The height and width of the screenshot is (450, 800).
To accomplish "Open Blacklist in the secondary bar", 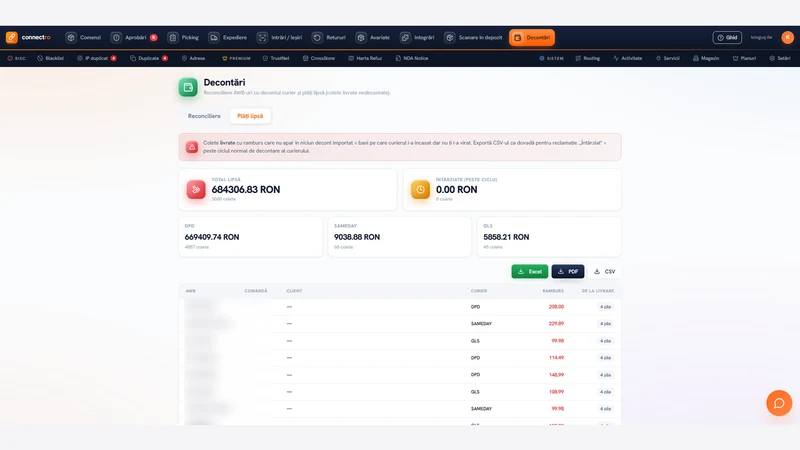I will pos(51,58).
